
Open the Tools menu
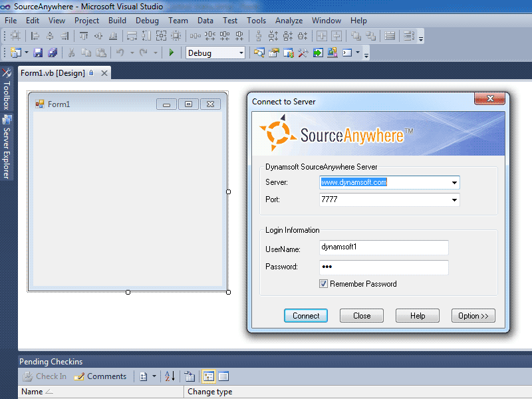[256, 21]
